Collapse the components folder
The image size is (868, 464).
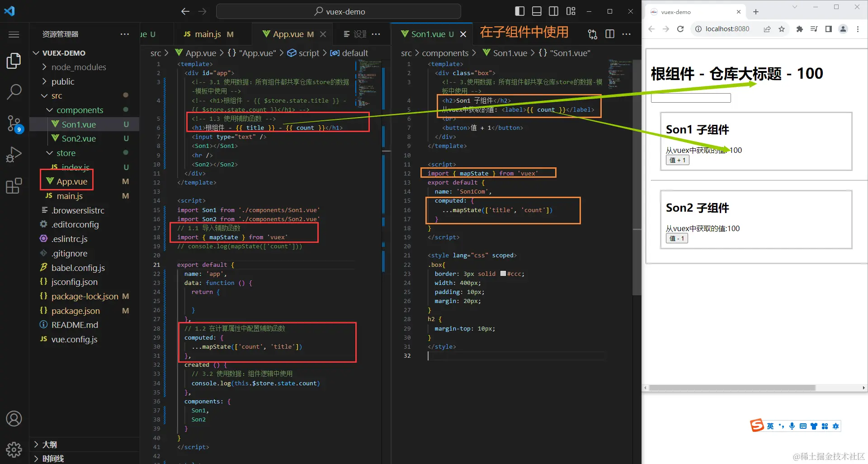point(80,110)
